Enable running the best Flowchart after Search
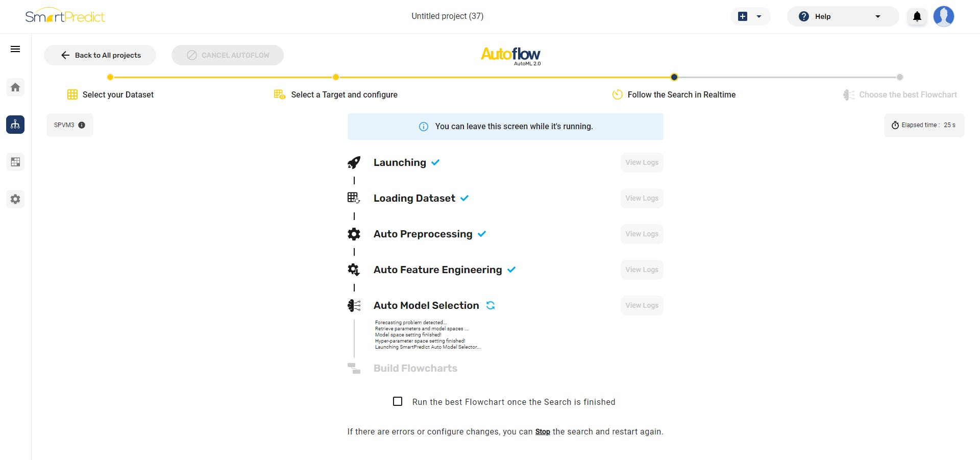Screen dimensions: 980x460 (x=398, y=401)
